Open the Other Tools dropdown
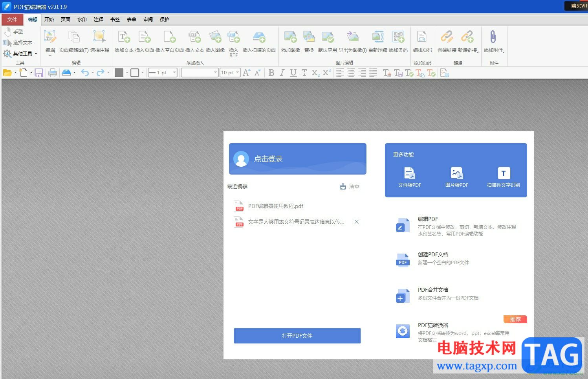Image resolution: width=588 pixels, height=379 pixels. [20, 53]
